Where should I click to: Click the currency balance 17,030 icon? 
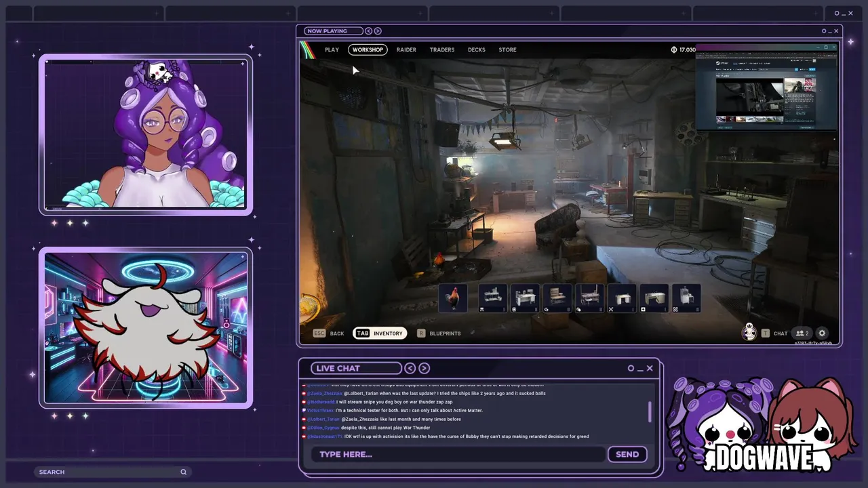coord(673,49)
